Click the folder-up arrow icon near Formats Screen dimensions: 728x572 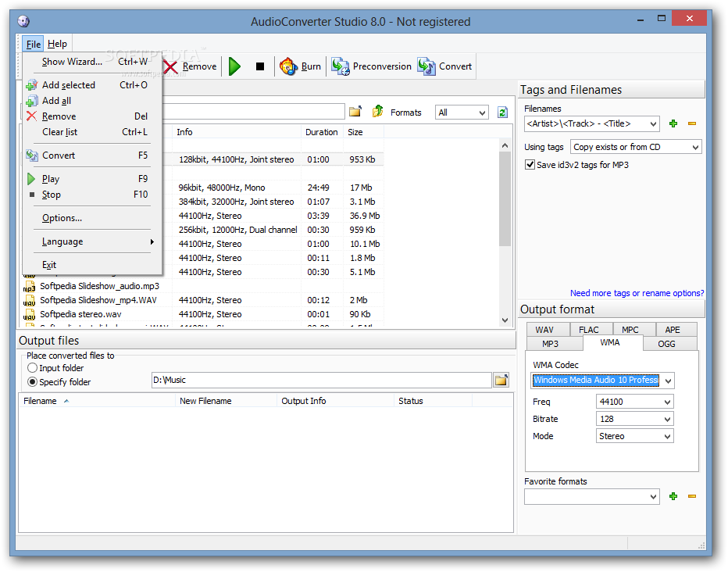point(377,112)
